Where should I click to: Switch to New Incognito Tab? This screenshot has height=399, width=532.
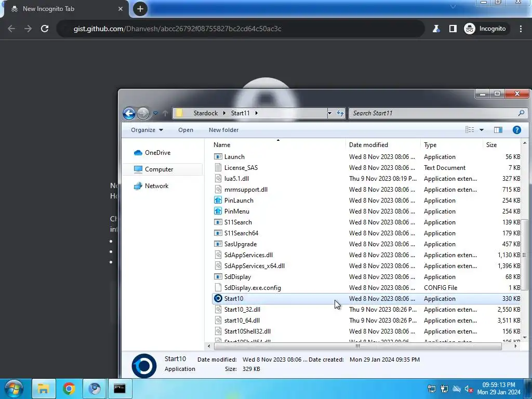66,9
